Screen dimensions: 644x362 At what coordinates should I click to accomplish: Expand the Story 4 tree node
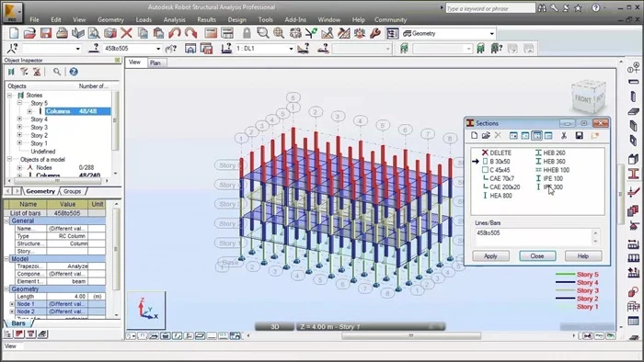19,119
